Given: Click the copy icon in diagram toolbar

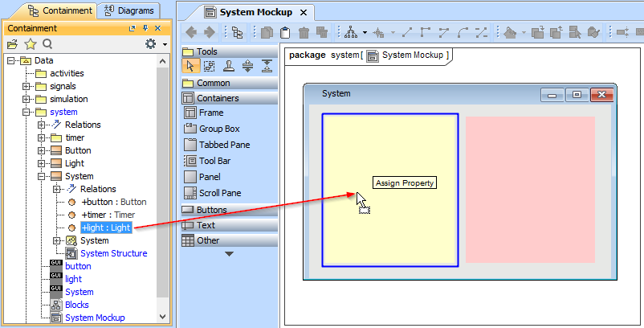Looking at the screenshot, I should pyautogui.click(x=267, y=32).
